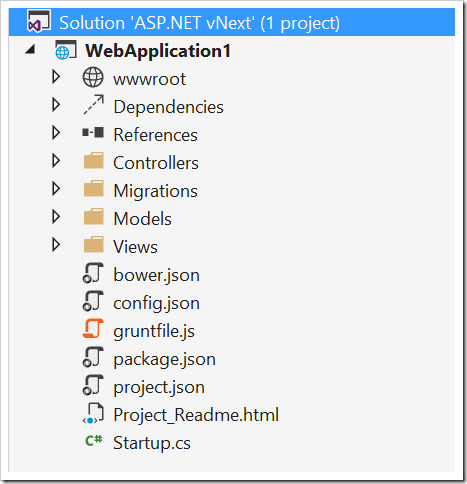Click the Visual Studio solution icon

(x=39, y=22)
